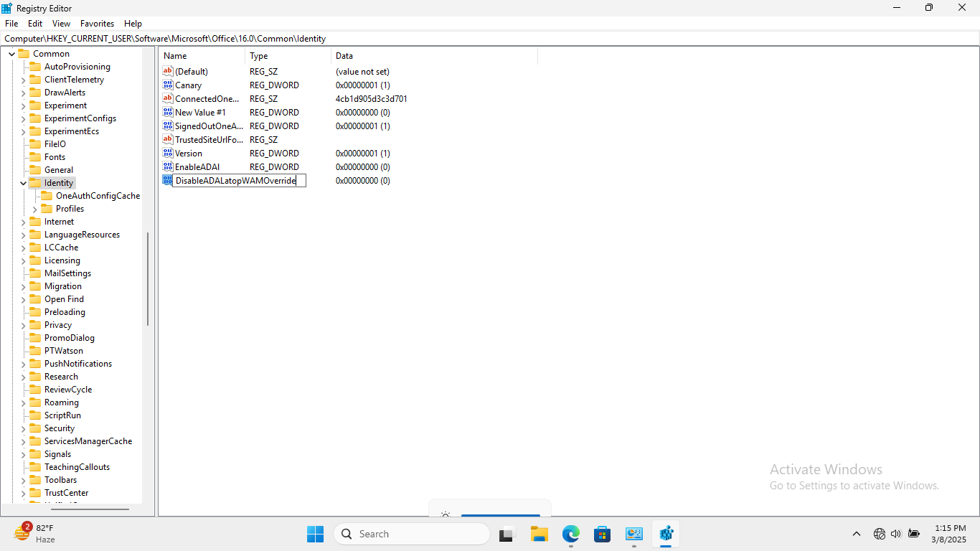The width and height of the screenshot is (980, 551).
Task: Open Windows Start menu icon
Action: click(315, 534)
